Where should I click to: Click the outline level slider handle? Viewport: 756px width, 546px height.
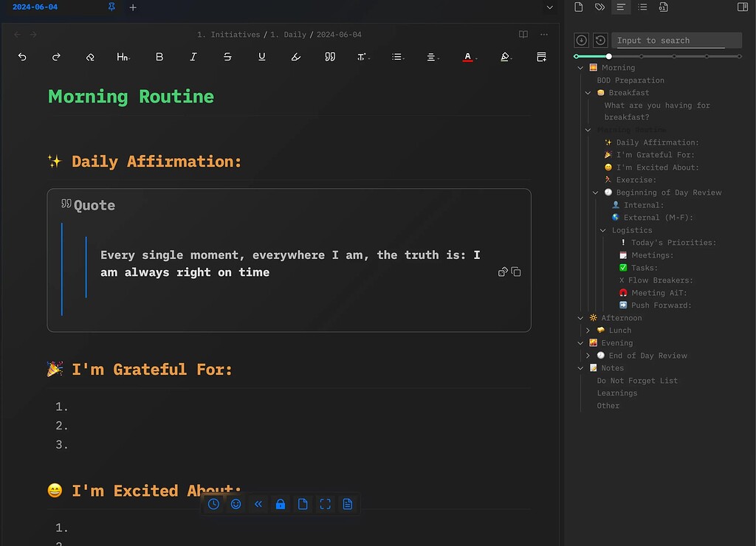pyautogui.click(x=609, y=56)
